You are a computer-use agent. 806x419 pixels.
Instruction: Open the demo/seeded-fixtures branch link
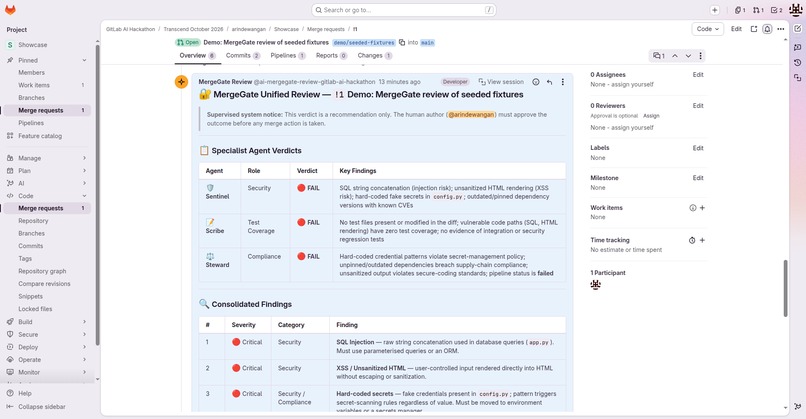pos(364,43)
